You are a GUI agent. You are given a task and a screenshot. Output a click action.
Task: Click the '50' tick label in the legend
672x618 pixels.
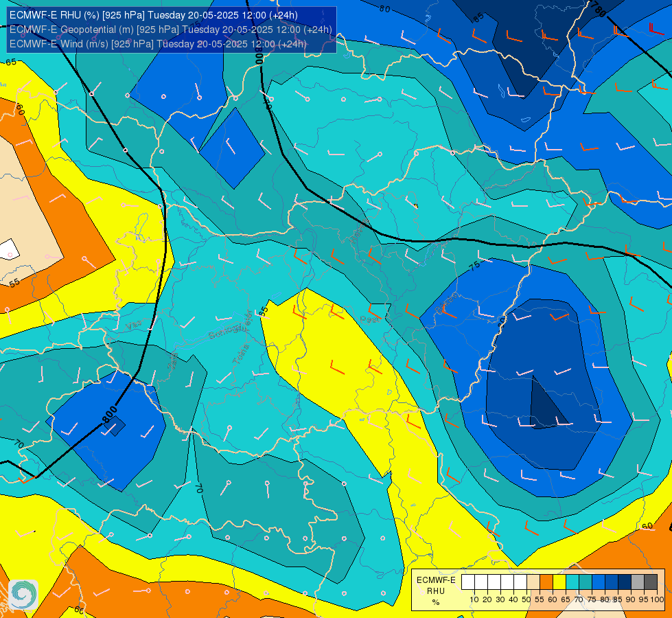[x=526, y=599]
